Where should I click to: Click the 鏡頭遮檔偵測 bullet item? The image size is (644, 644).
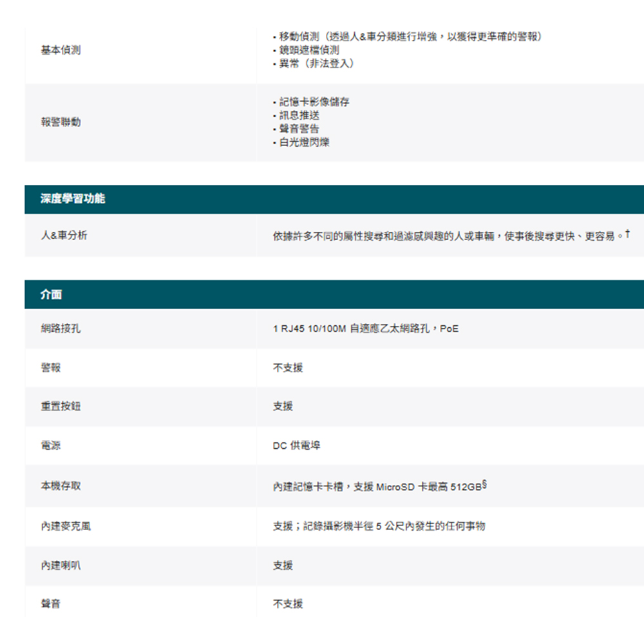pyautogui.click(x=308, y=50)
